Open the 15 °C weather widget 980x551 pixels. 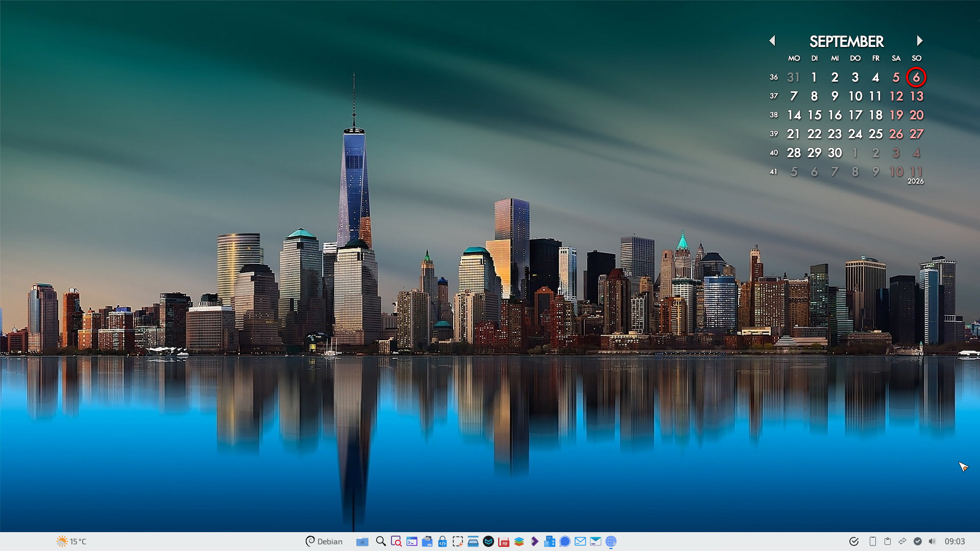point(71,541)
